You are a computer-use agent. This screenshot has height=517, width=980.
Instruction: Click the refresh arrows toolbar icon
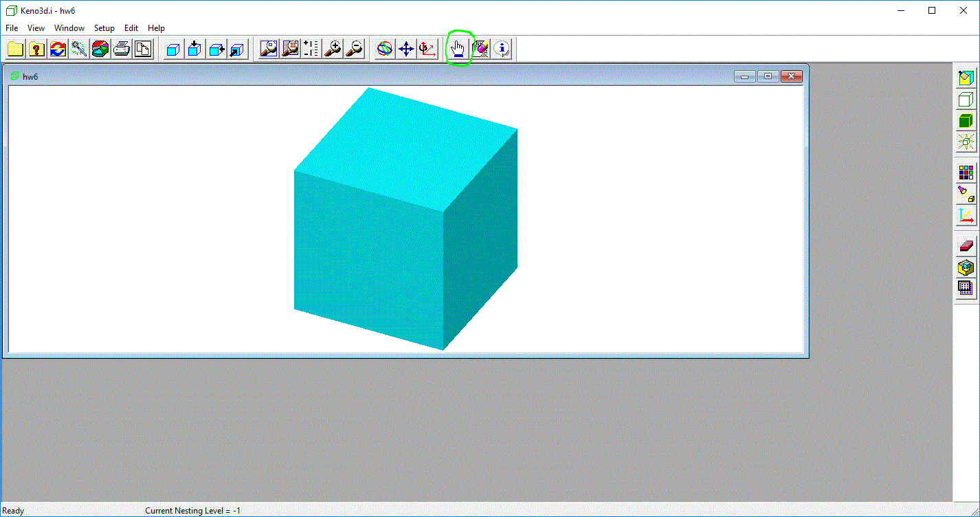(58, 49)
